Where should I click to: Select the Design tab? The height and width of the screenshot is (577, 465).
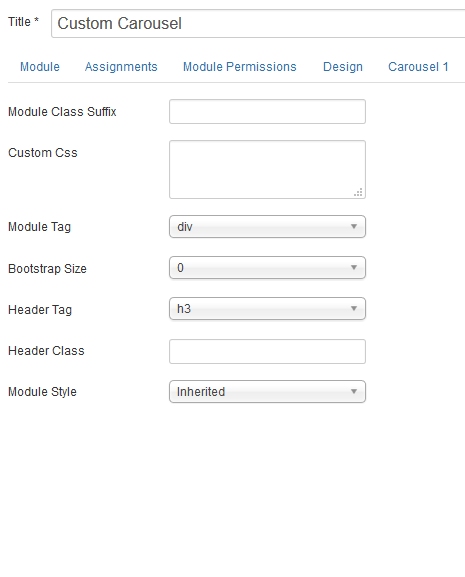click(x=343, y=67)
